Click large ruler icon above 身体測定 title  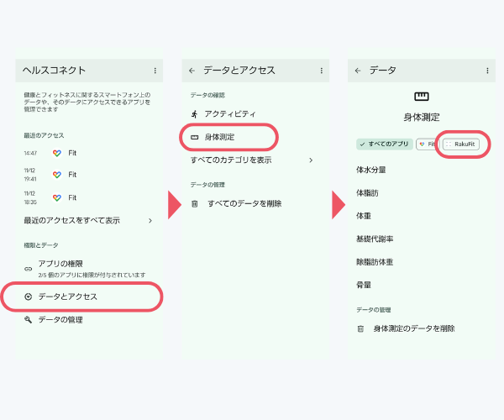pyautogui.click(x=422, y=97)
